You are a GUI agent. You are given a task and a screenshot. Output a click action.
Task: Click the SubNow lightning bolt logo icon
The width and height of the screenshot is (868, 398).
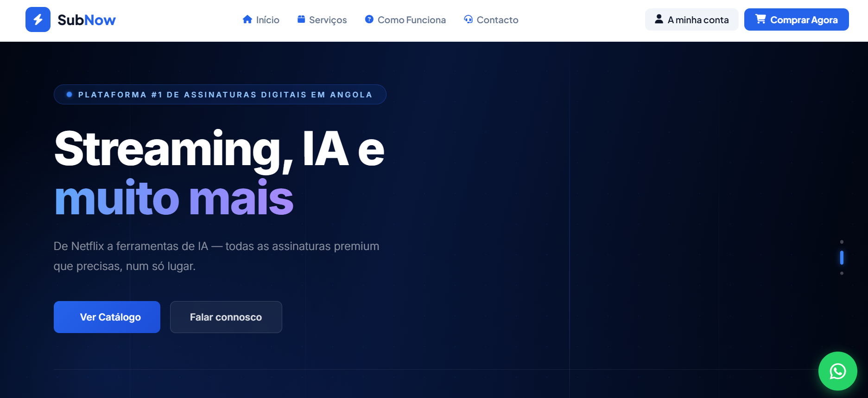pos(38,19)
